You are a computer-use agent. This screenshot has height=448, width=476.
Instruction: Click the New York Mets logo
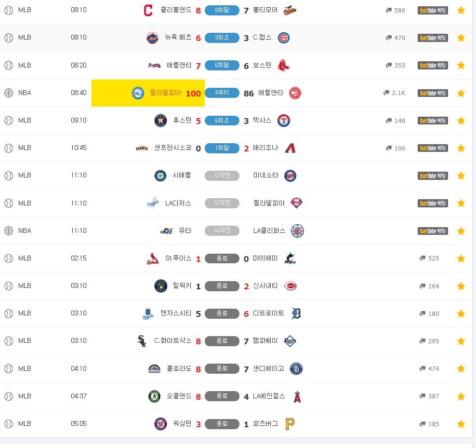coord(152,38)
